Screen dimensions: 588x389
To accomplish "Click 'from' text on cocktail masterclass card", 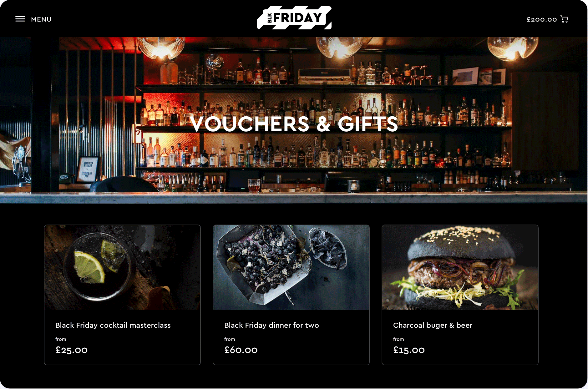I will (x=61, y=339).
